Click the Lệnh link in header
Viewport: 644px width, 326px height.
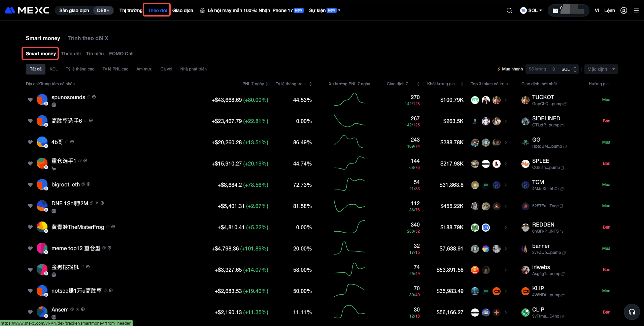click(x=609, y=10)
